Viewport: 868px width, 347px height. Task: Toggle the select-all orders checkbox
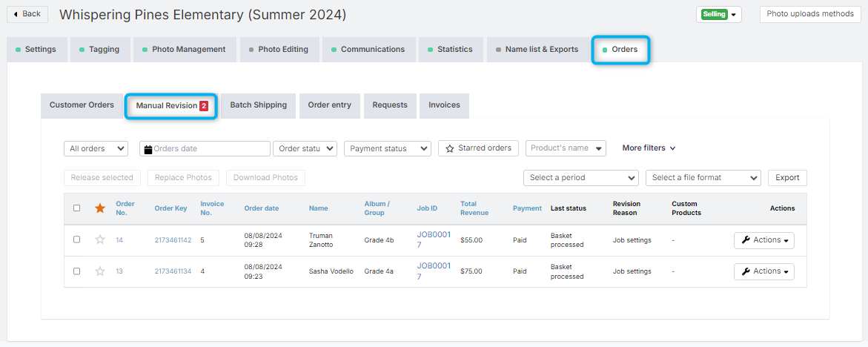[77, 208]
